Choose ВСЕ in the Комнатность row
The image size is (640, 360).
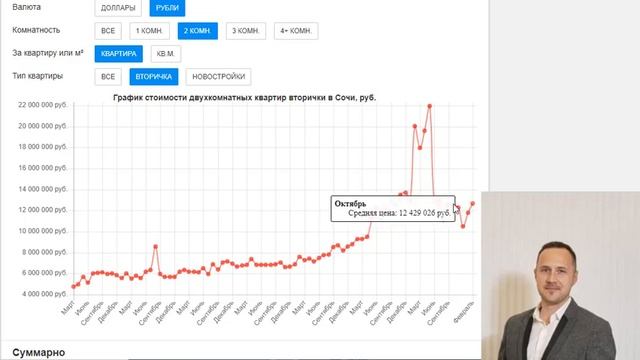108,31
